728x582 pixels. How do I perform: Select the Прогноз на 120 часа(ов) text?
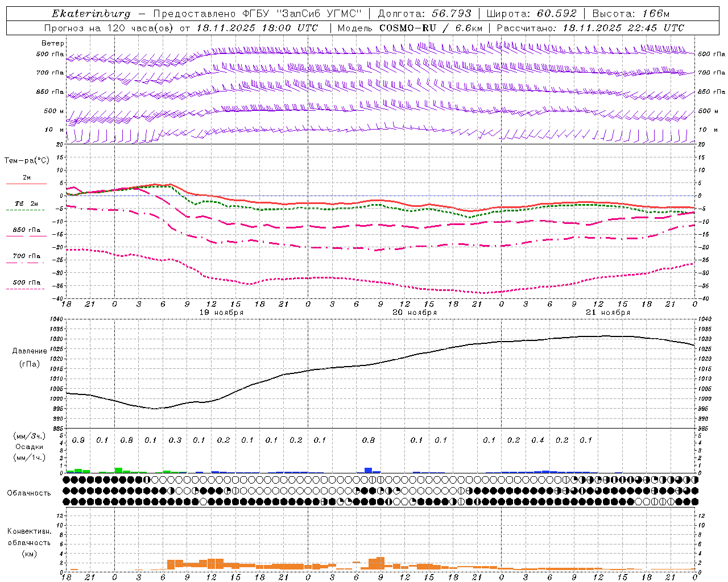[x=110, y=28]
